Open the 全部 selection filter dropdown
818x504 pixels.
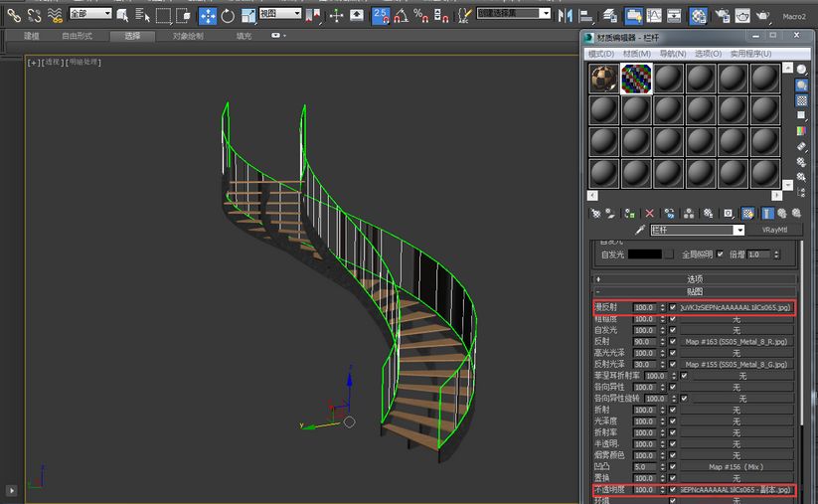[90, 13]
